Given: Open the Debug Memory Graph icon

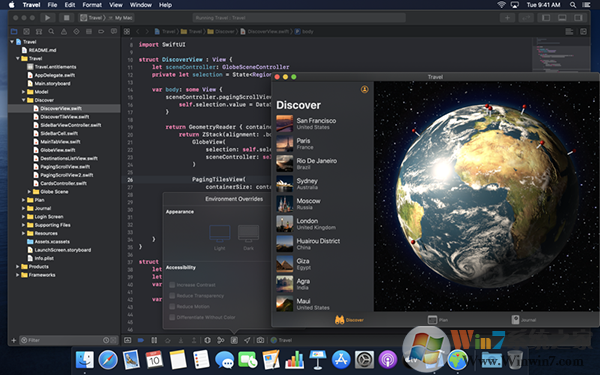Looking at the screenshot, I should point(220,340).
